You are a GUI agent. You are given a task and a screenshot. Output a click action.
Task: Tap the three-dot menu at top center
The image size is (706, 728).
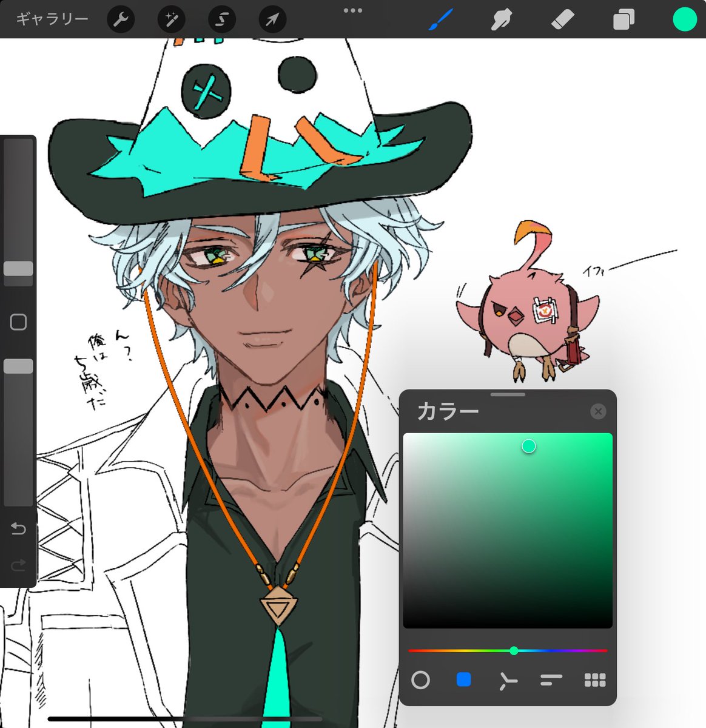352,10
